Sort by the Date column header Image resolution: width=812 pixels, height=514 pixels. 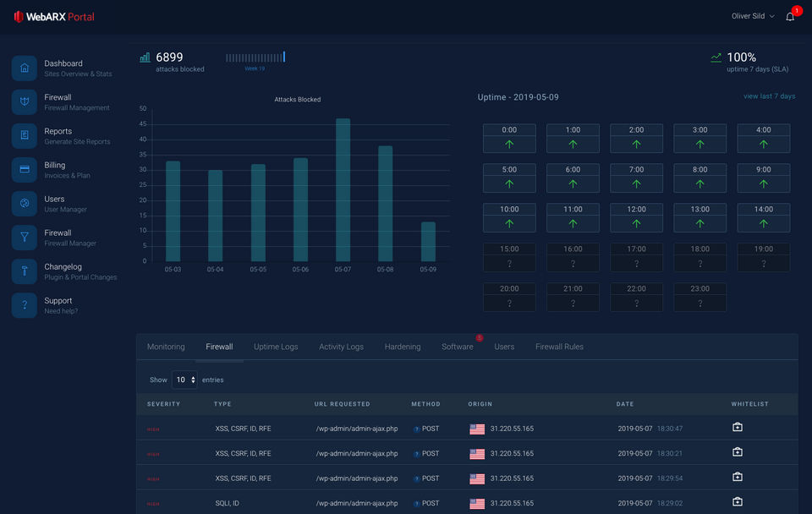coord(625,404)
